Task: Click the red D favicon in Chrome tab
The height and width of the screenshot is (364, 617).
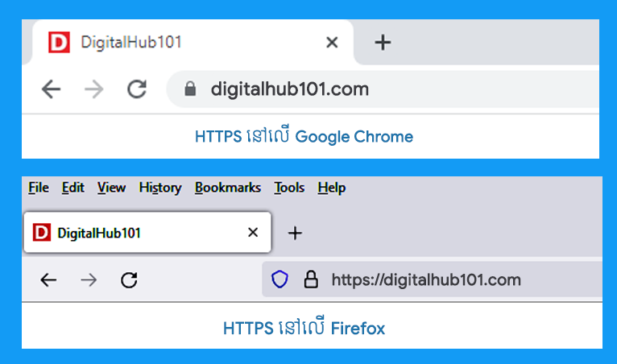Action: tap(59, 42)
